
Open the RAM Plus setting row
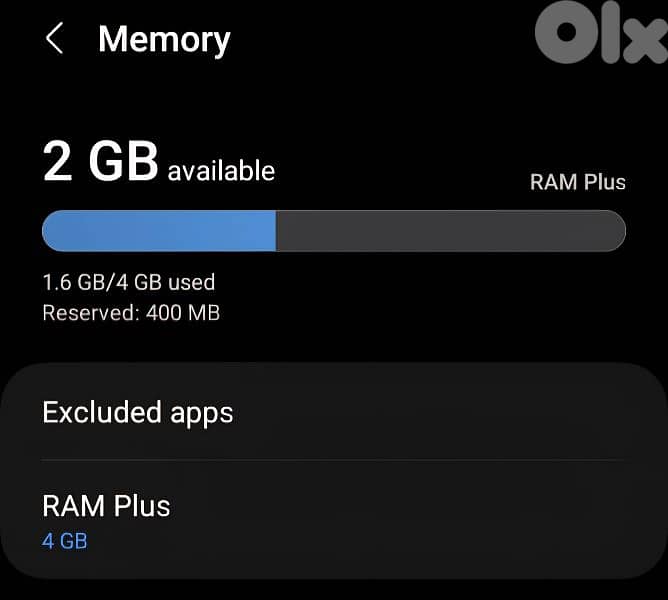[x=334, y=519]
